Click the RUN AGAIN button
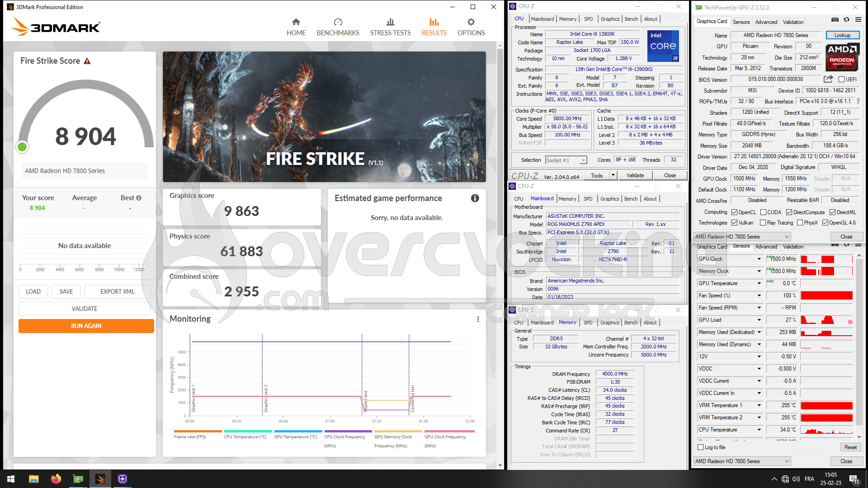Viewport: 868px width, 488px height. pyautogui.click(x=86, y=326)
